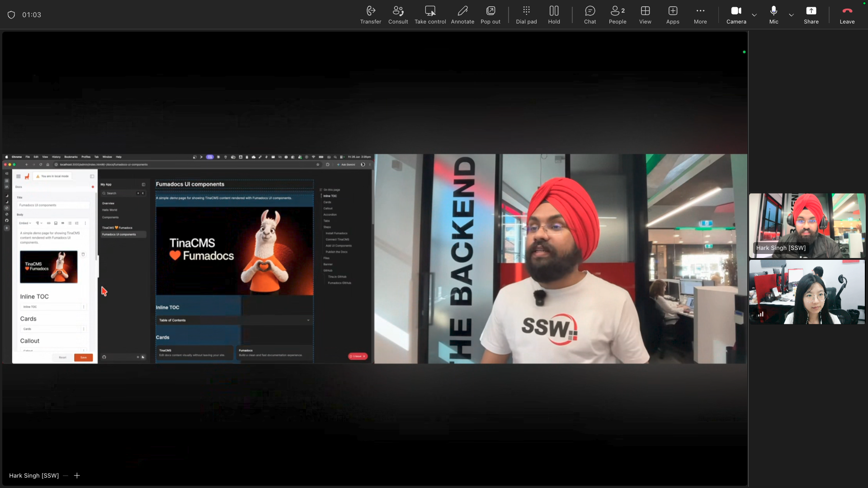Viewport: 868px width, 488px height.
Task: Click the Cards link in On this page
Action: 327,202
